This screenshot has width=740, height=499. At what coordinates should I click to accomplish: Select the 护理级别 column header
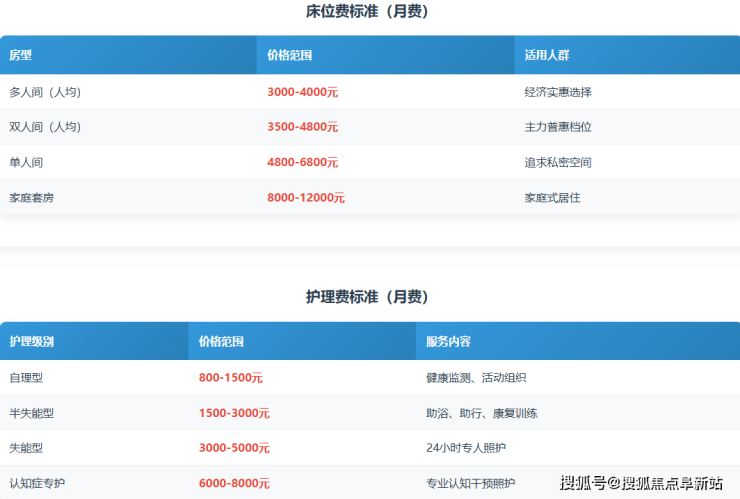coord(32,341)
